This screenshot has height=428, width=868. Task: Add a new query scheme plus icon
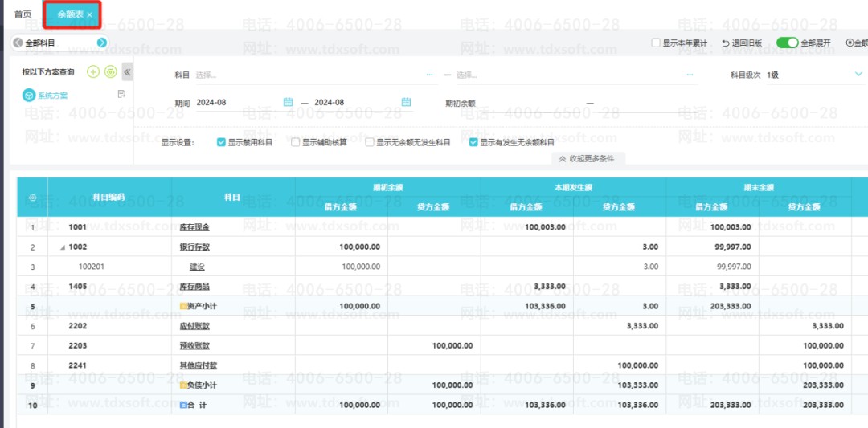pos(93,72)
